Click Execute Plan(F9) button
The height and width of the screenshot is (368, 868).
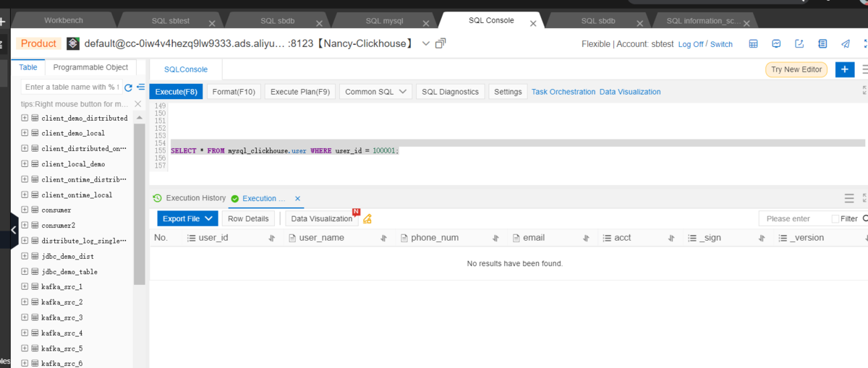(300, 92)
